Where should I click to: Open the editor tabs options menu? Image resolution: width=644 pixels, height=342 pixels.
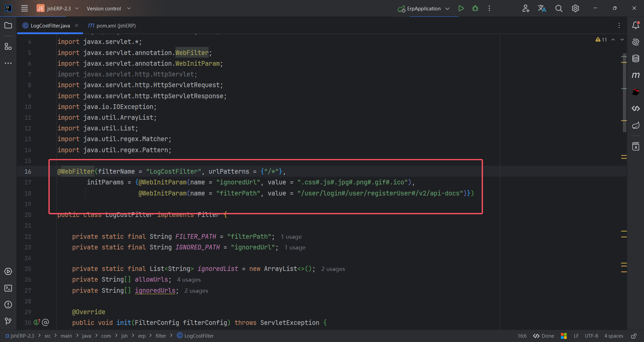619,25
